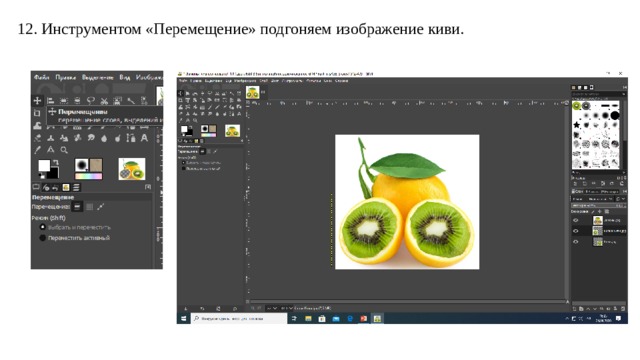Set move target to path

click(x=101, y=207)
